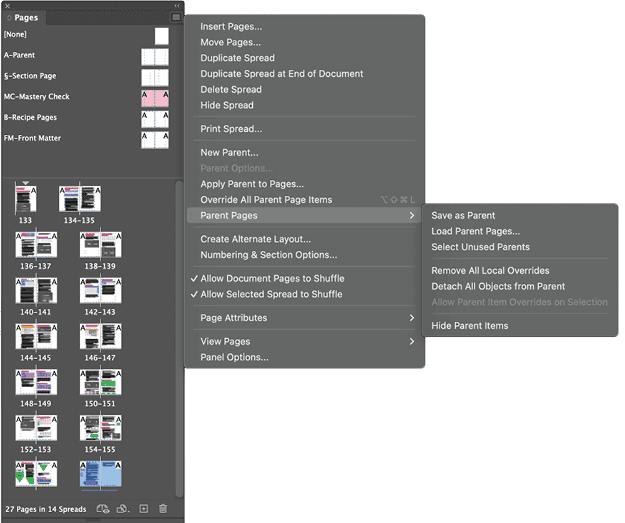Toggle Hide Parent Items in the submenu

(x=469, y=326)
